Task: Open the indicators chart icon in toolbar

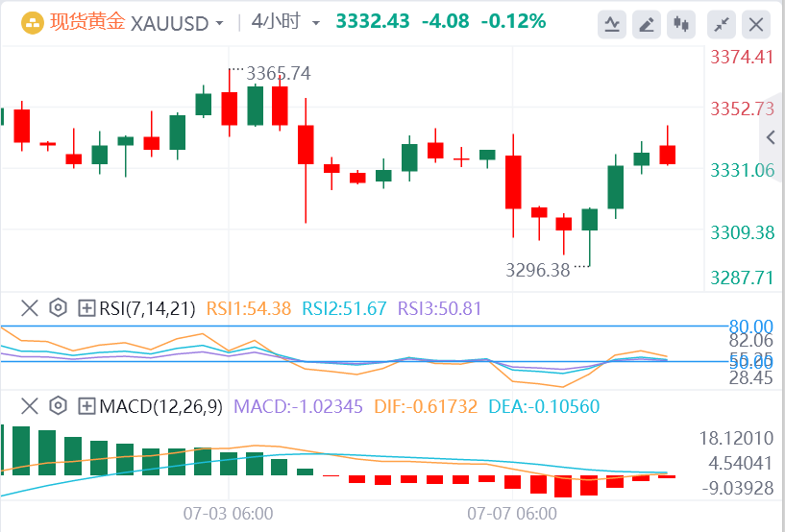Action: click(611, 24)
